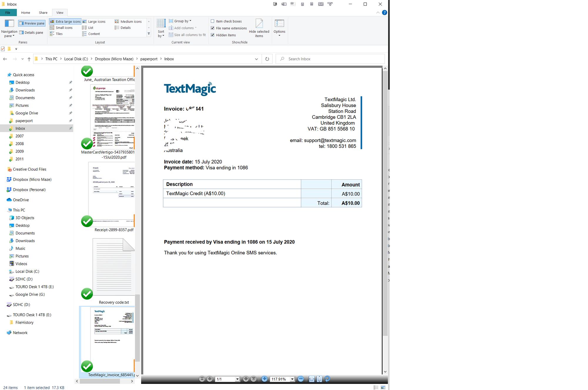Image resolution: width=588 pixels, height=390 pixels.
Task: Navigate to Local Disk (C:) in breadcrumb
Action: coord(76,59)
